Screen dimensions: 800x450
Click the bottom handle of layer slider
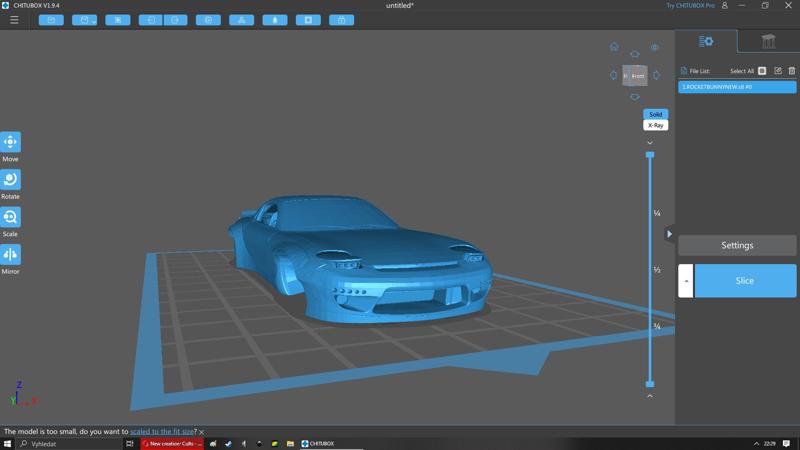tap(650, 384)
